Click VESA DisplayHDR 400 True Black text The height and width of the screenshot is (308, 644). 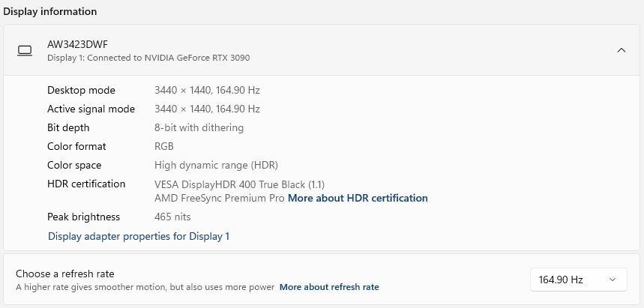coord(239,184)
